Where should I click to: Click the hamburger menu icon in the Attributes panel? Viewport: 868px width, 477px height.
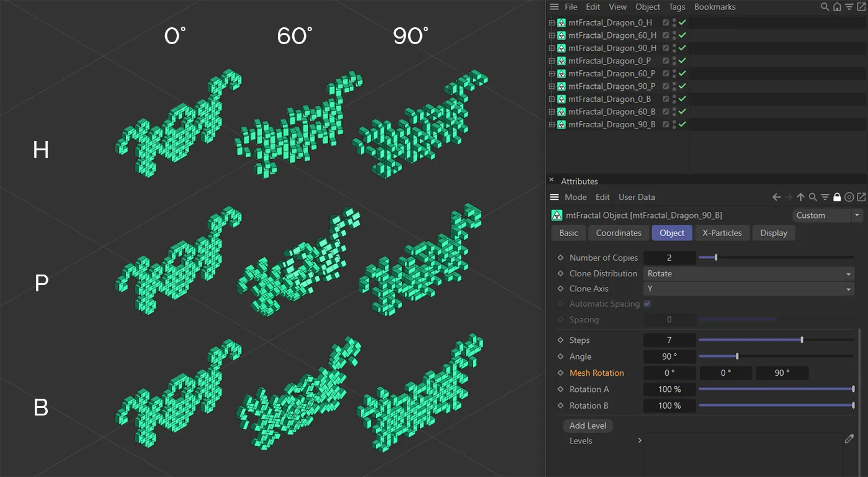pyautogui.click(x=554, y=197)
